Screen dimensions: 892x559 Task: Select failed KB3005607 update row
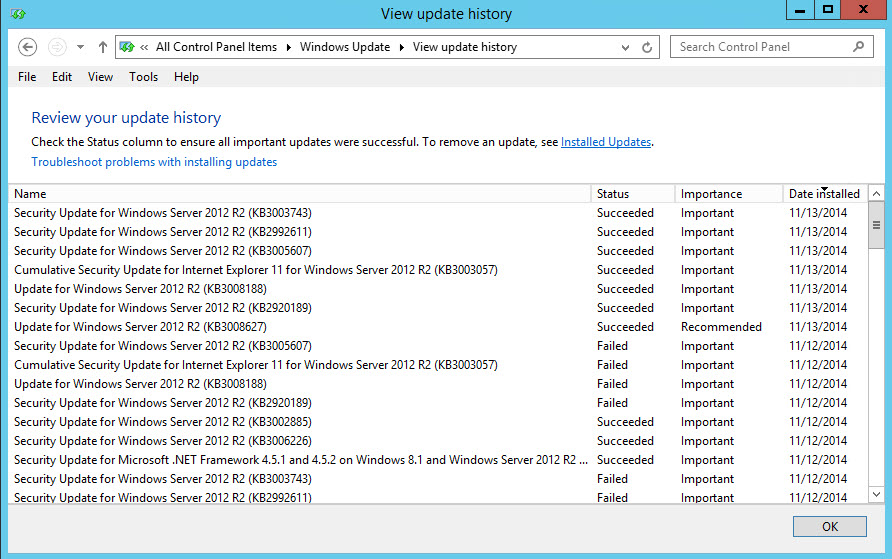[x=438, y=346]
